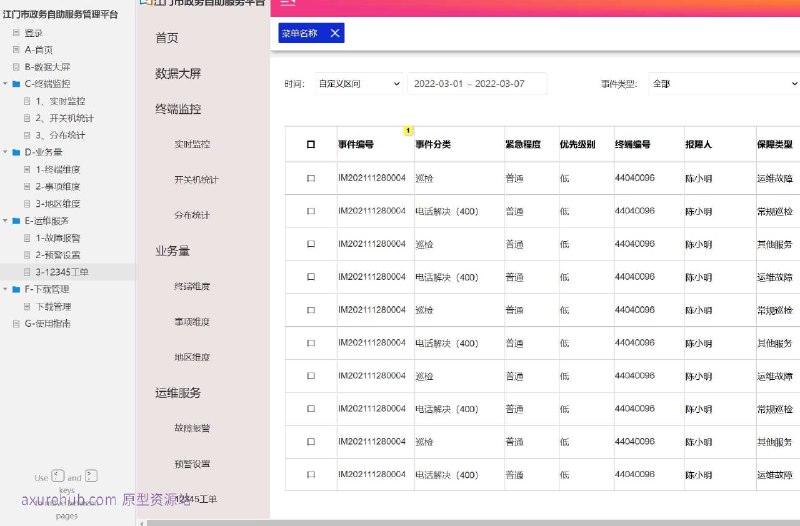The height and width of the screenshot is (526, 800).
Task: Click page icon beside A-首页
Action: coord(16,49)
